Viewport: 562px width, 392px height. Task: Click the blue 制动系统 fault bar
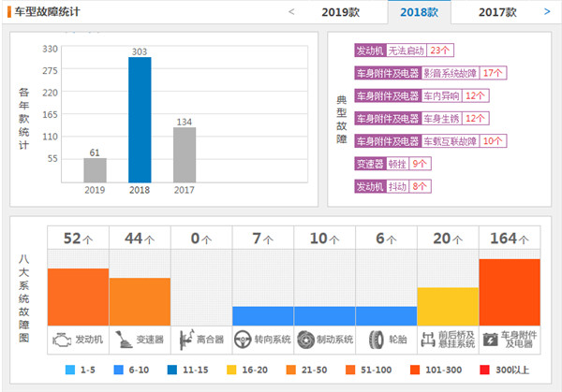click(x=325, y=316)
